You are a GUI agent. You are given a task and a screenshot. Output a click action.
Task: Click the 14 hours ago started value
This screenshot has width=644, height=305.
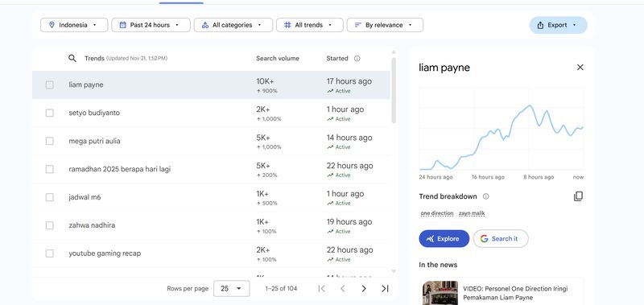tap(349, 138)
